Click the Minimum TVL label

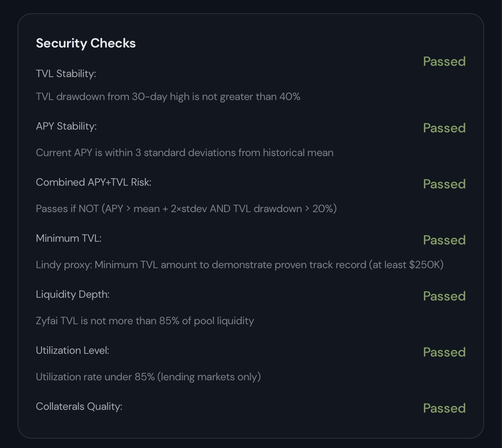pyautogui.click(x=68, y=238)
